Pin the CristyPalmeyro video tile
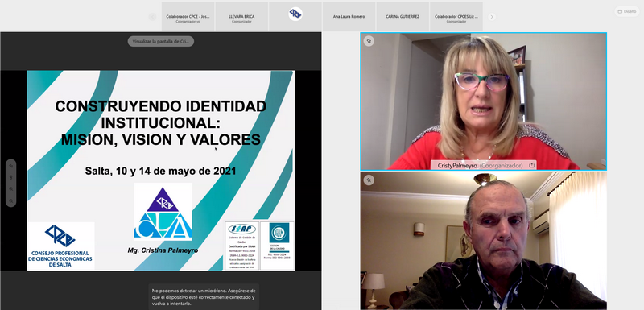Screen dimensions: 644x310 pyautogui.click(x=369, y=41)
